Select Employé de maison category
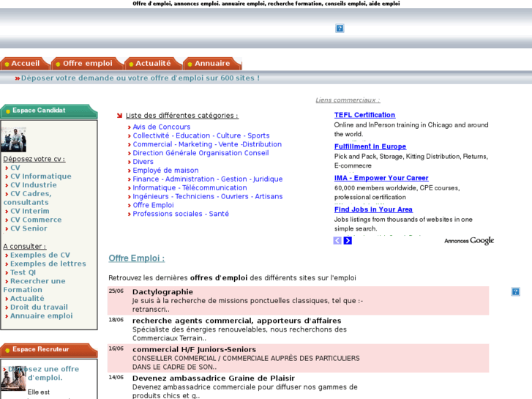This screenshot has height=399, width=532. click(x=165, y=171)
